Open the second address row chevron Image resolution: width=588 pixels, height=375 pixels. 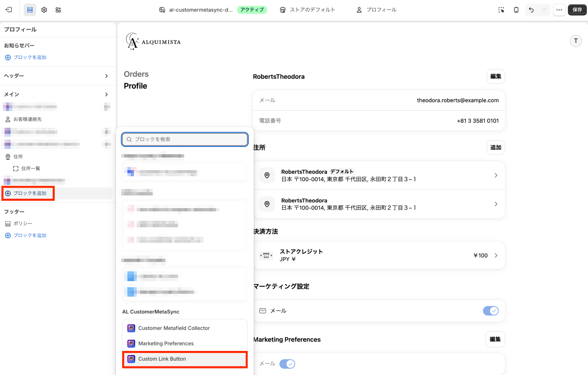tap(496, 204)
